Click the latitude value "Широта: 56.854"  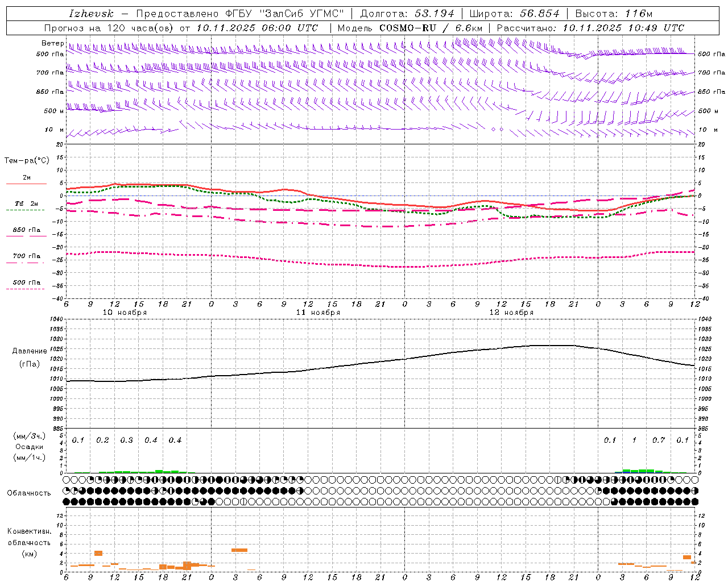pos(514,14)
